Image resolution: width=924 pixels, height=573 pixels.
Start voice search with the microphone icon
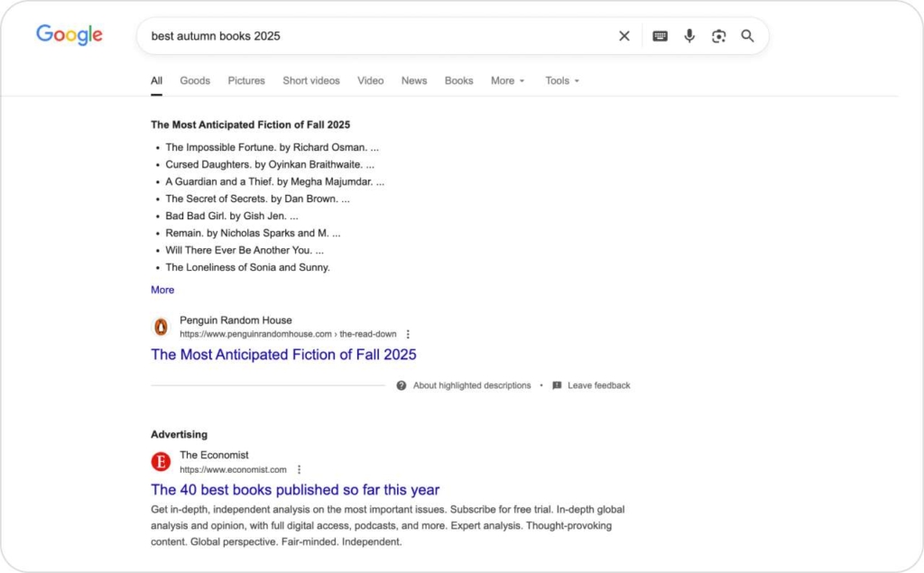[689, 36]
